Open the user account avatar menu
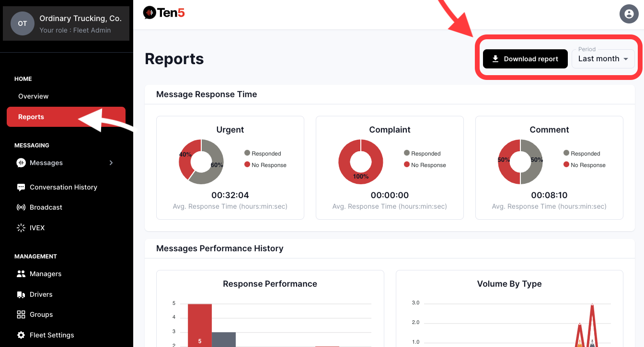This screenshot has width=644, height=347. point(629,13)
